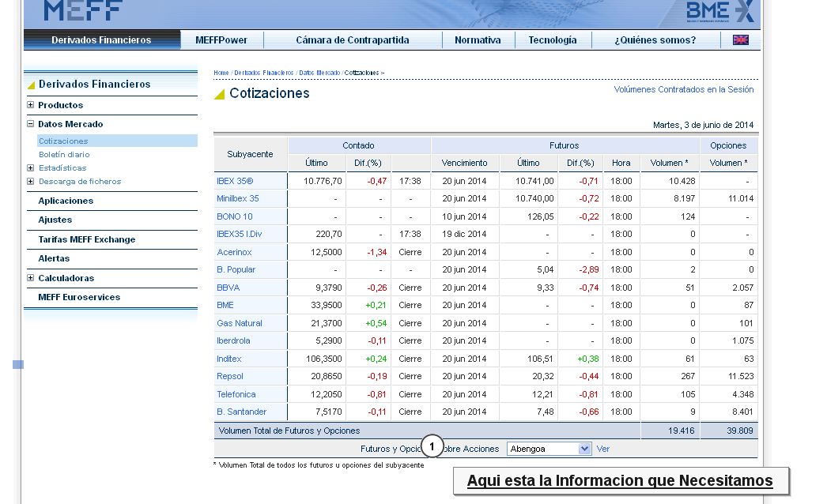Open the Tecnología tab

pos(553,40)
